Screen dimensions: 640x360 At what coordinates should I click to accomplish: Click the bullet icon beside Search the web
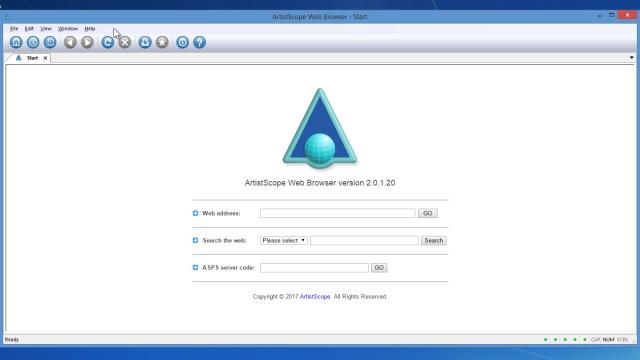coord(195,240)
